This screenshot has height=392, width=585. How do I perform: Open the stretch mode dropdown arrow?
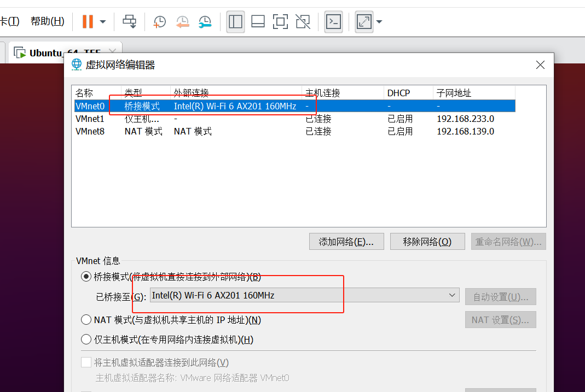379,22
